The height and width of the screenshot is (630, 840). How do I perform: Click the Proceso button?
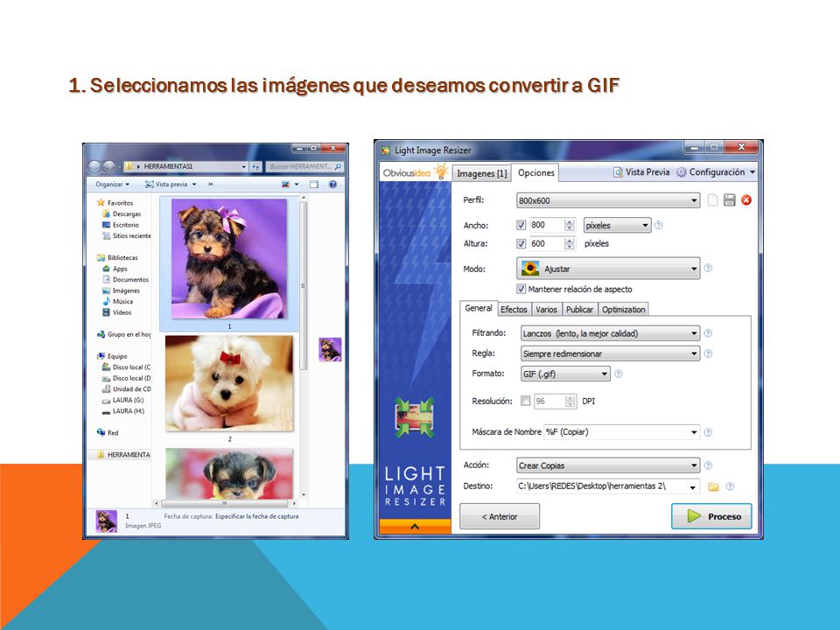[711, 516]
